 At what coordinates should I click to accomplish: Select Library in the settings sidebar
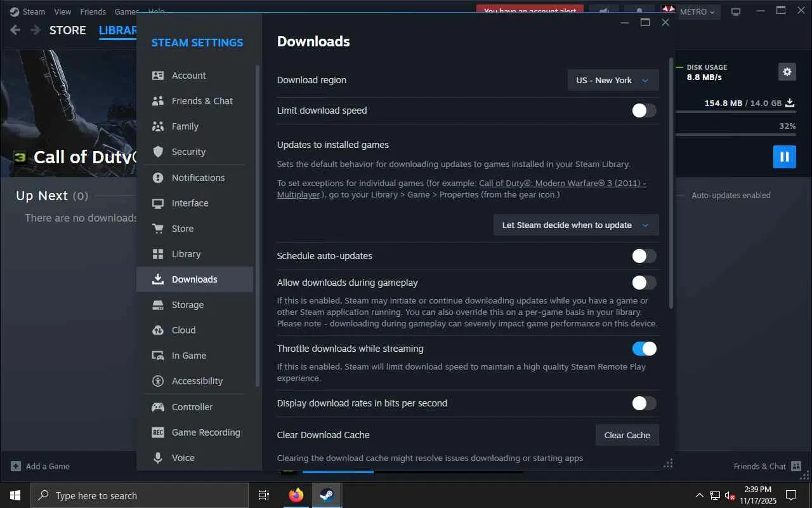[195, 254]
